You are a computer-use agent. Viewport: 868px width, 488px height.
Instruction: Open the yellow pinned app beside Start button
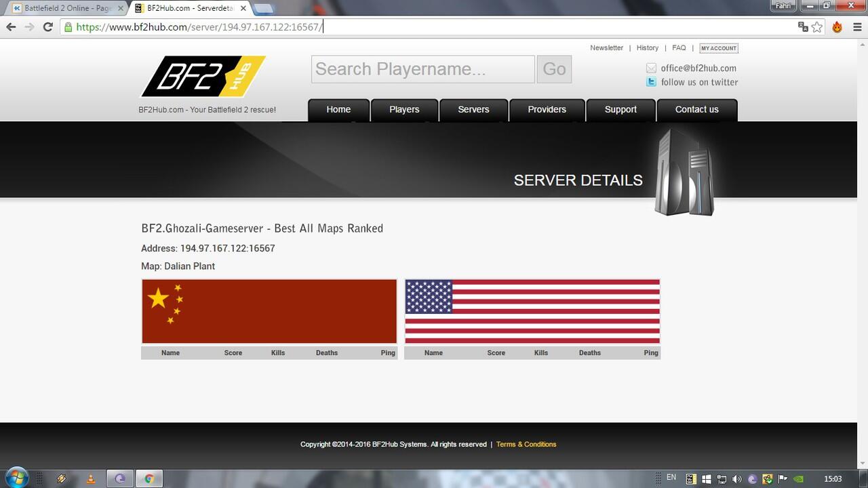coord(62,479)
